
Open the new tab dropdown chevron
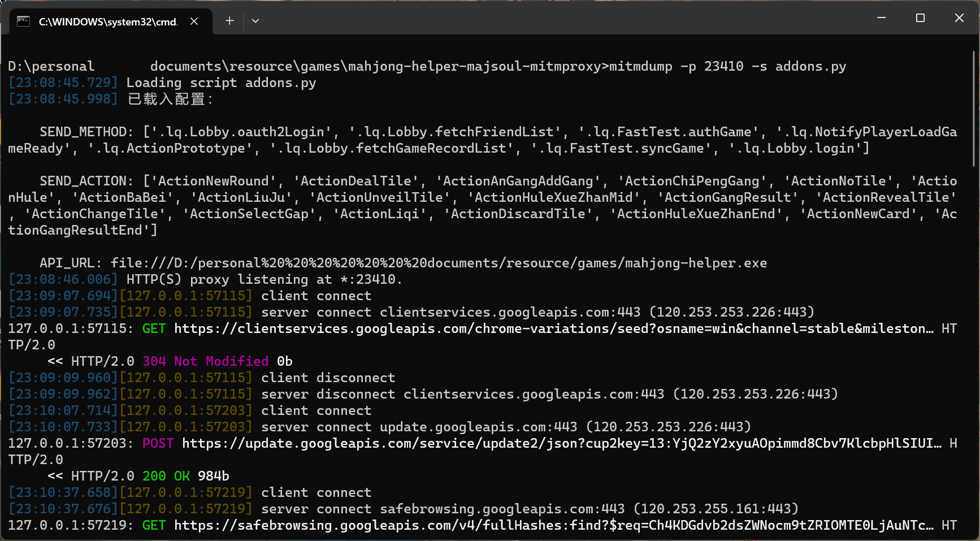(x=255, y=20)
